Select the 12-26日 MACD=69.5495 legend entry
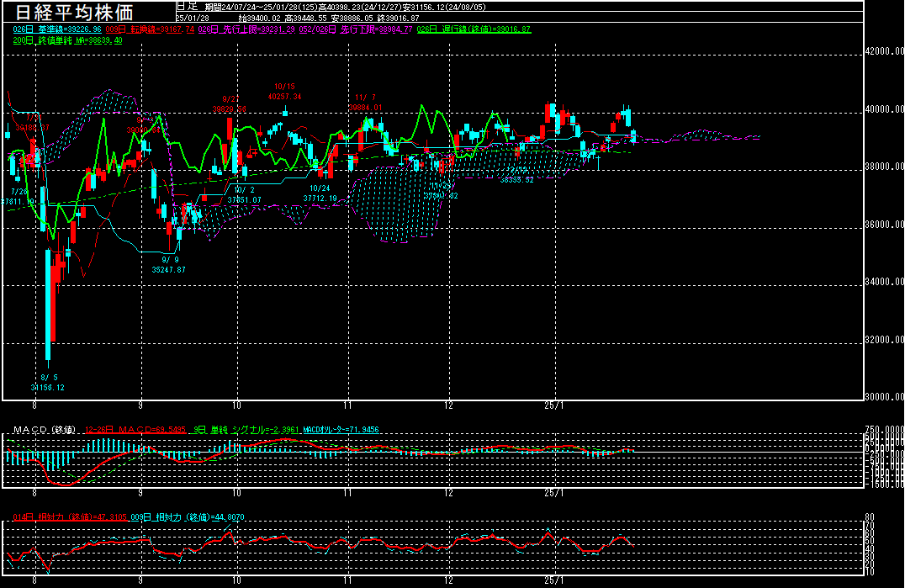 [135, 430]
